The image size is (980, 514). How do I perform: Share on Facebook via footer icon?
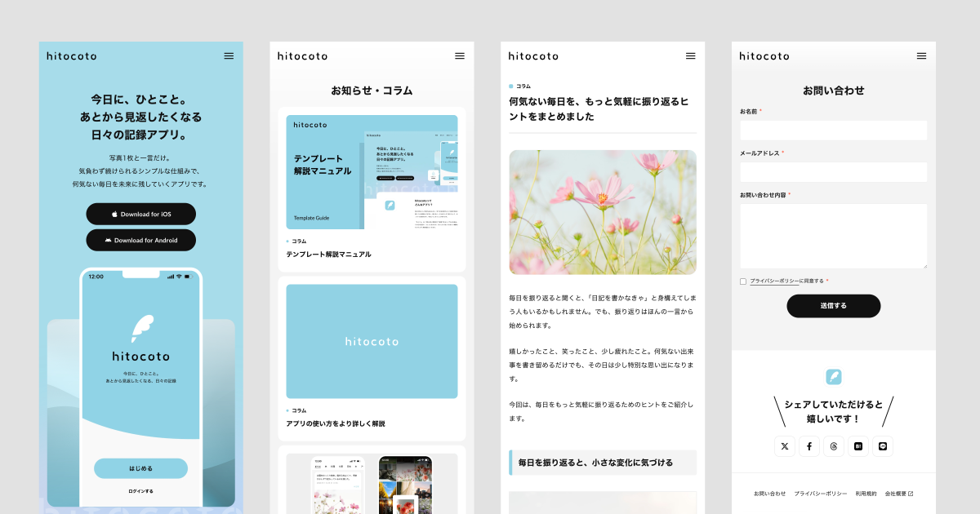(809, 446)
